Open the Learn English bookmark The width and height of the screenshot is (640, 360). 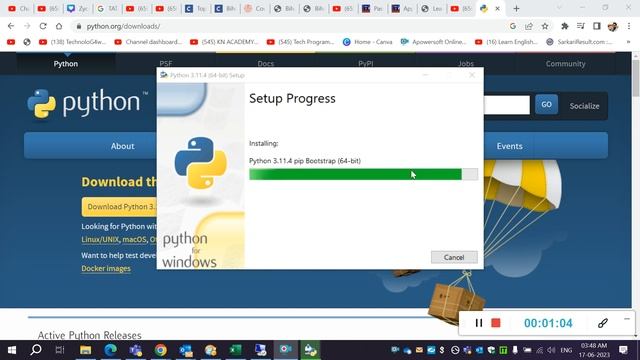(506, 42)
